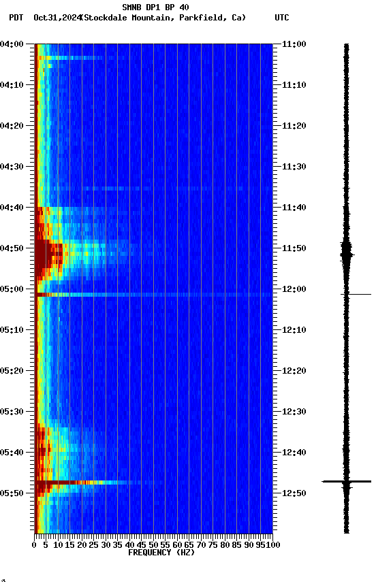Click the date 'Oct31,2024' in the header
This screenshot has width=376, height=588.
57,18
